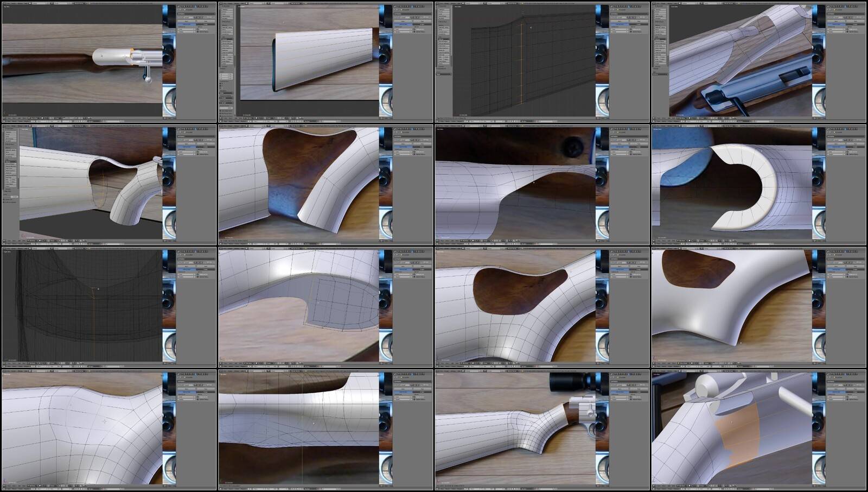This screenshot has height=492, width=868.
Task: Click the Render properties tab icon in third frame
Action: coord(616,7)
